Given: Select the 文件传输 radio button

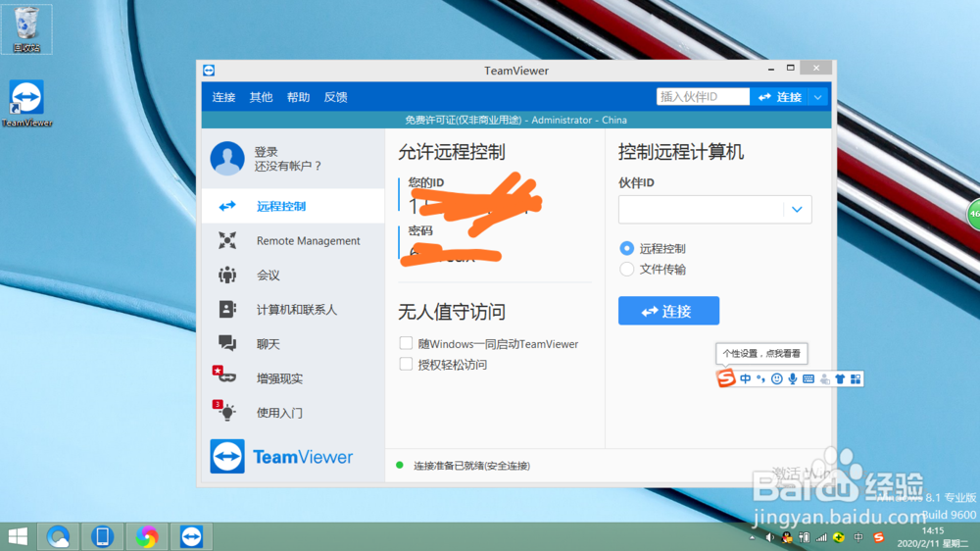Looking at the screenshot, I should [x=626, y=269].
